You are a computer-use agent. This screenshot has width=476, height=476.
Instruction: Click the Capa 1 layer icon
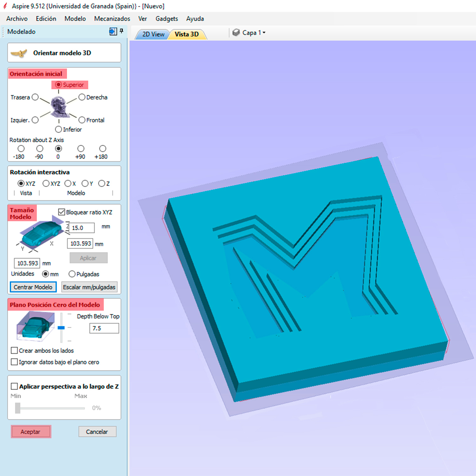pyautogui.click(x=236, y=32)
